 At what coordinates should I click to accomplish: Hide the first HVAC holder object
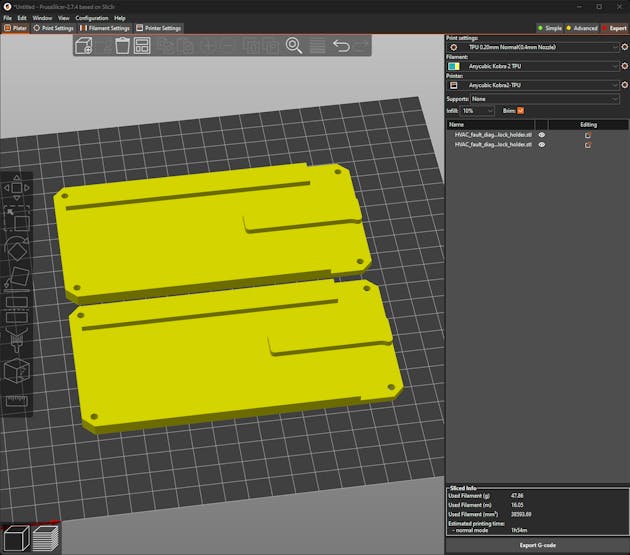click(542, 134)
